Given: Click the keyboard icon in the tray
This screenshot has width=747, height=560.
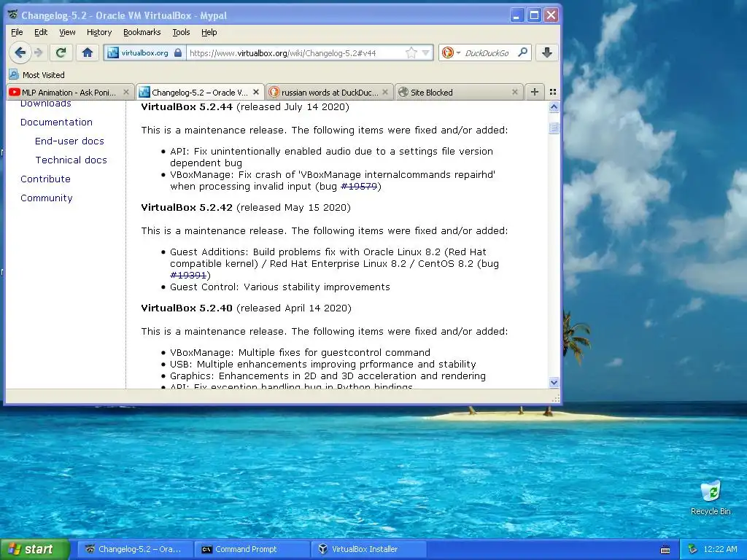Looking at the screenshot, I should coord(665,550).
